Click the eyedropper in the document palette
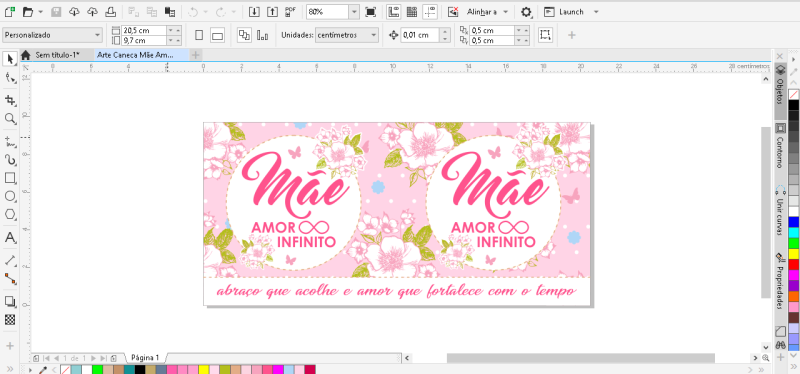 point(43,369)
